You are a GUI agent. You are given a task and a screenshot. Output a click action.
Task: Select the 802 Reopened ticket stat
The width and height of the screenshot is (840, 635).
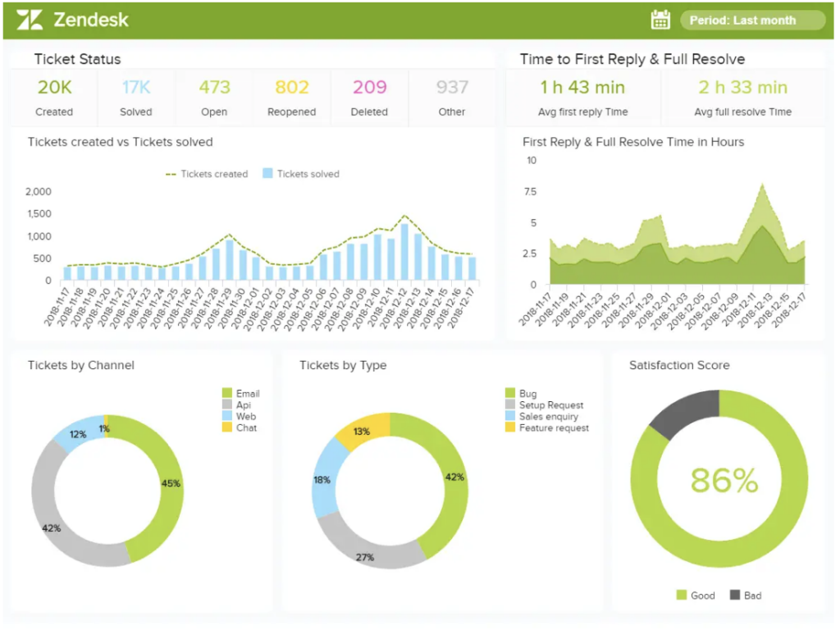click(x=292, y=98)
